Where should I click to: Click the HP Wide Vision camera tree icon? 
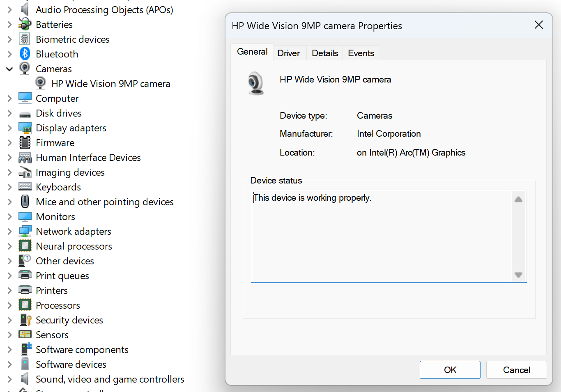[40, 83]
